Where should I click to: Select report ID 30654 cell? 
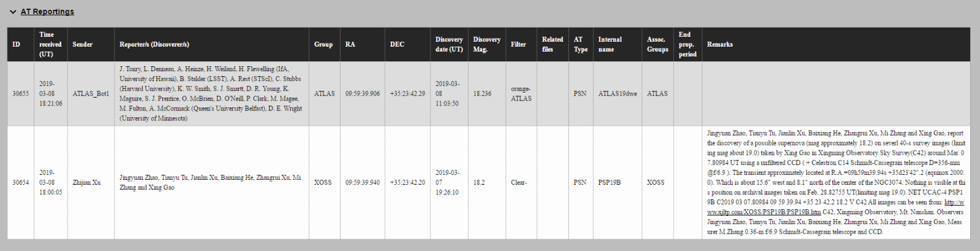pos(21,182)
